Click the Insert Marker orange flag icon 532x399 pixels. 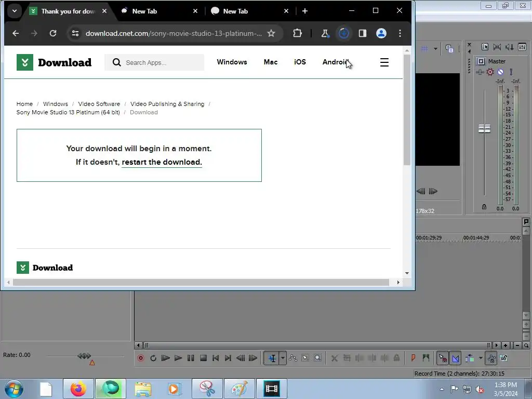click(413, 358)
